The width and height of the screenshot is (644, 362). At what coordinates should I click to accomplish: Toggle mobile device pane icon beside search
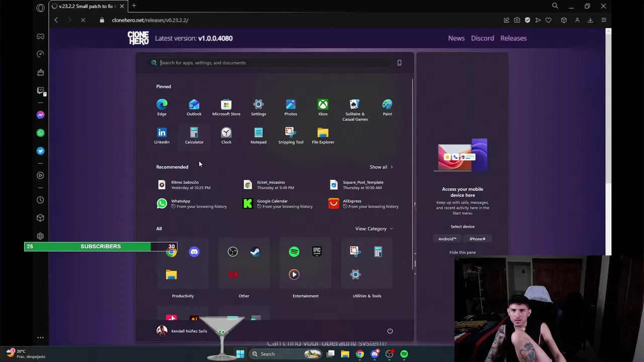tap(399, 63)
